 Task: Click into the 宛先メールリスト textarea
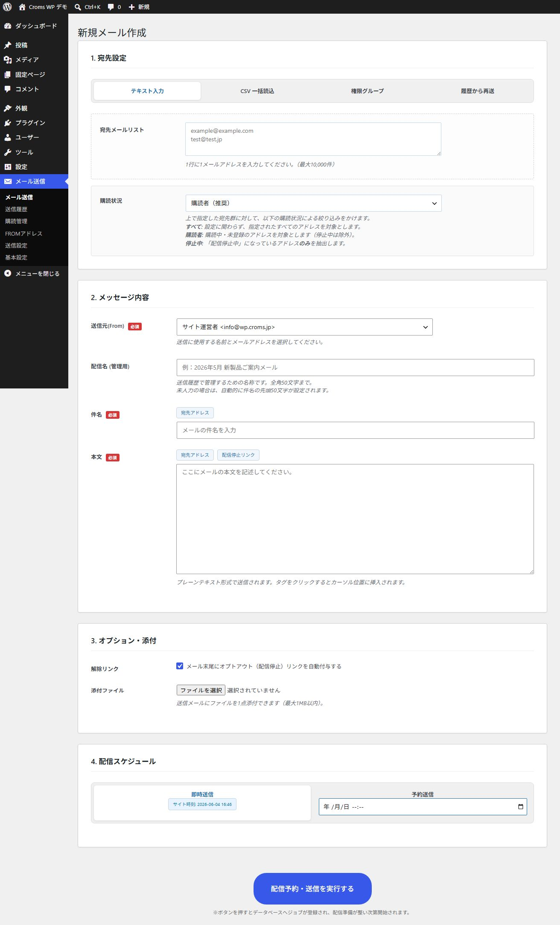pyautogui.click(x=313, y=139)
